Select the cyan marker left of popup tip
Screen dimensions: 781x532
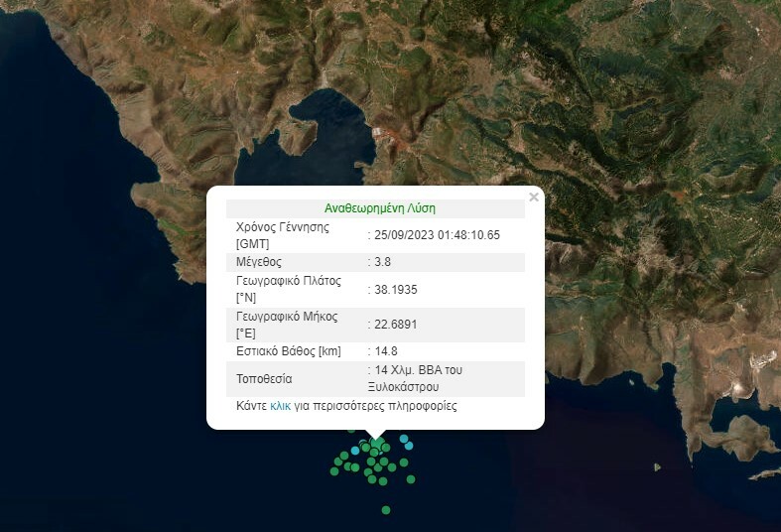pos(355,451)
